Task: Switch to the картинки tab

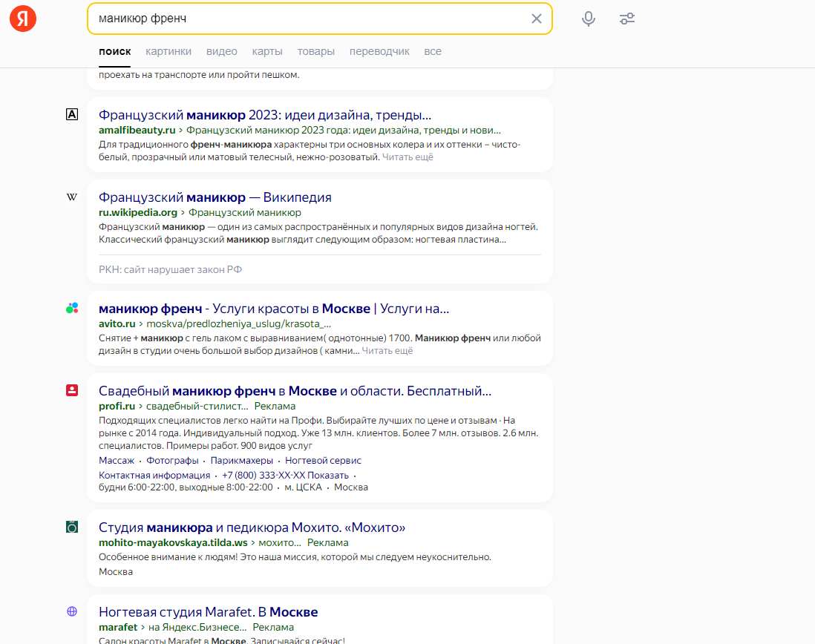Action: click(x=168, y=51)
